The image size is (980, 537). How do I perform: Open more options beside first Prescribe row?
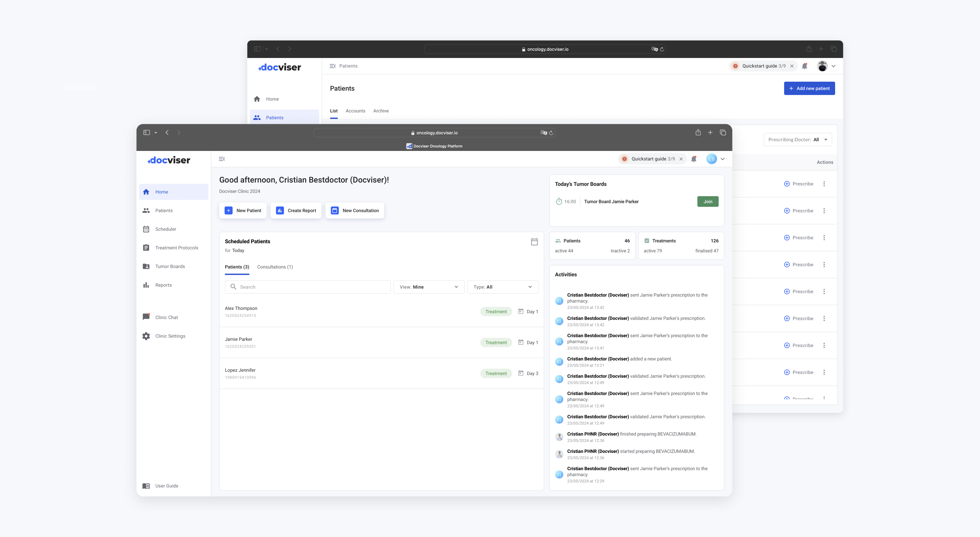pos(824,184)
